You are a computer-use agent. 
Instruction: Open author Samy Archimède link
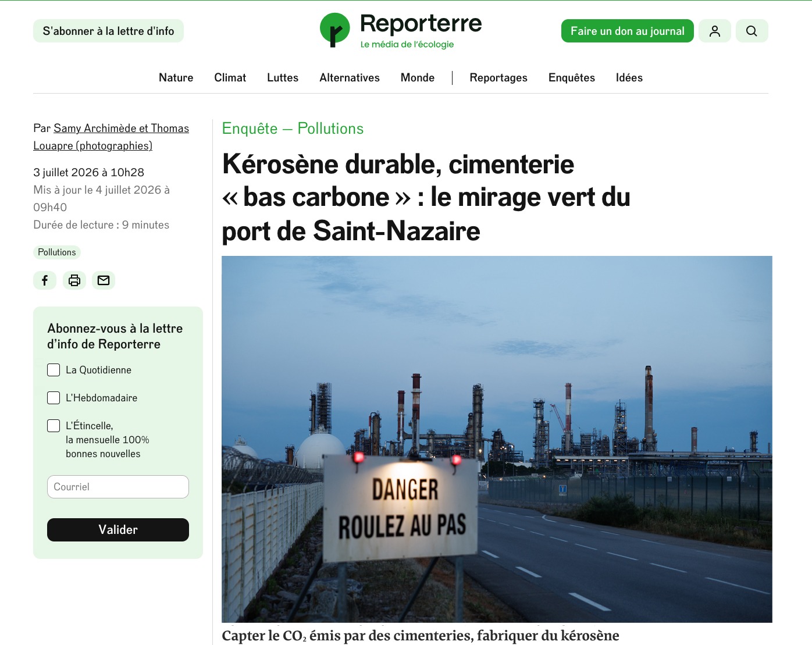point(95,128)
